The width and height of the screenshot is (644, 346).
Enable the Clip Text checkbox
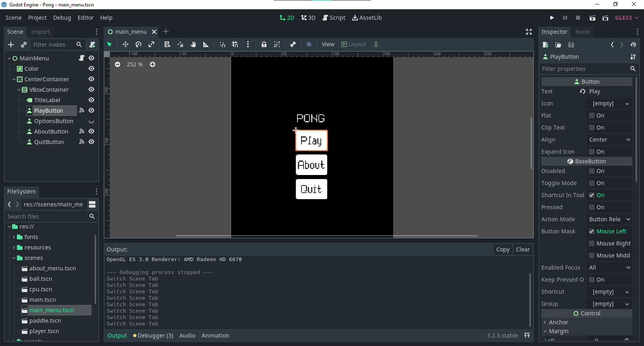[592, 128]
